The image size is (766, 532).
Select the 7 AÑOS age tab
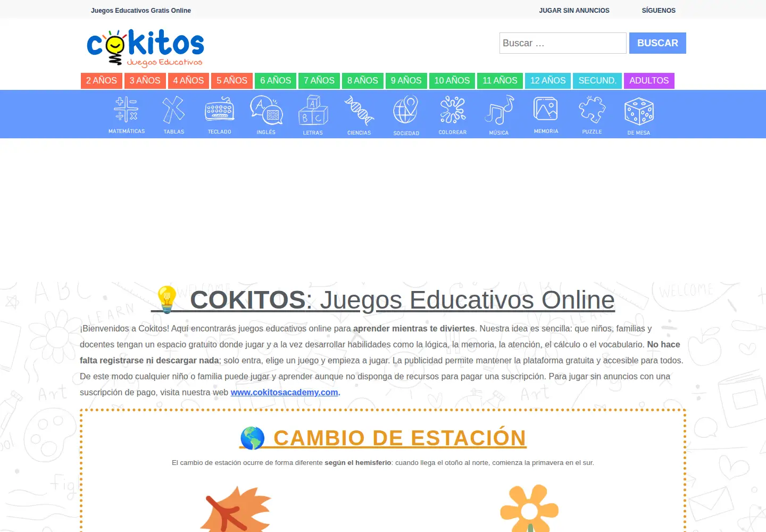click(x=319, y=81)
